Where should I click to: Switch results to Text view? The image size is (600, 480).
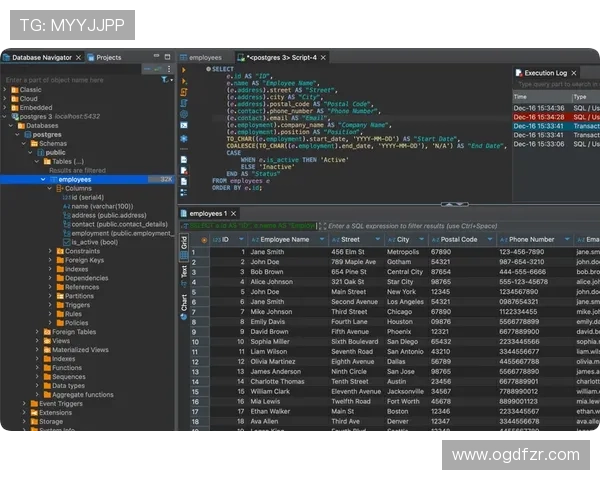(184, 271)
